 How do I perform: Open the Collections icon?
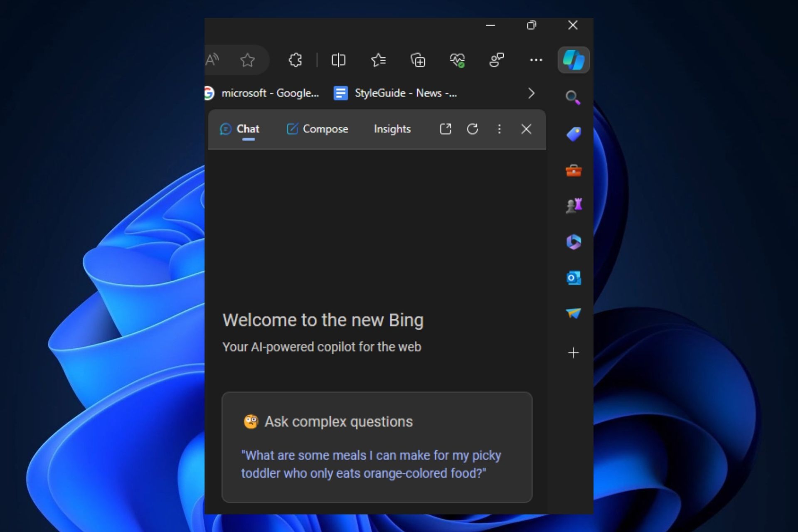[x=418, y=60]
